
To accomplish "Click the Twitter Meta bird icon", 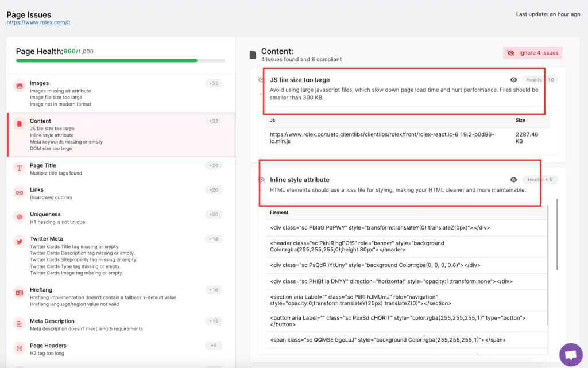I will (x=20, y=242).
